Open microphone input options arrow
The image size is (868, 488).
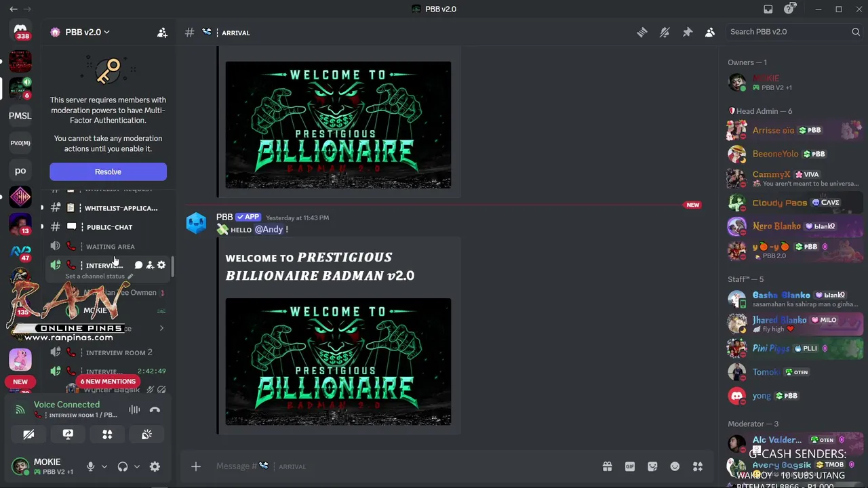(x=104, y=466)
